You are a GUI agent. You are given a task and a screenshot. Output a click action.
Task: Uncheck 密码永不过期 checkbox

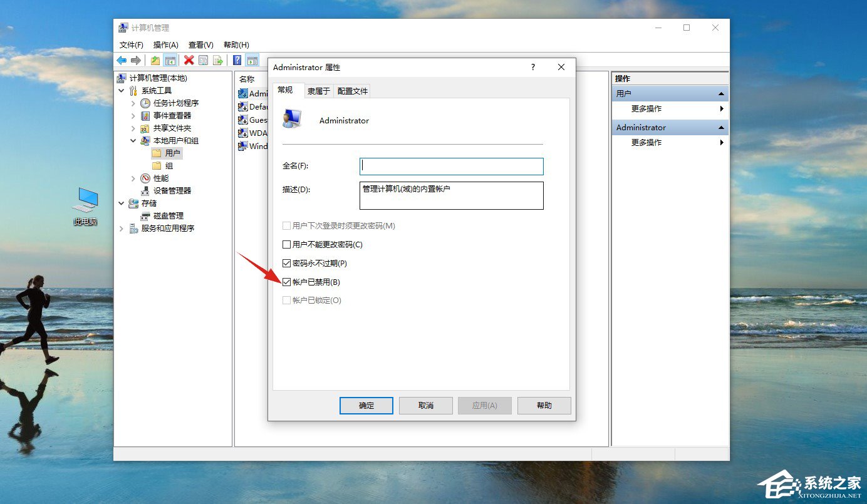286,263
